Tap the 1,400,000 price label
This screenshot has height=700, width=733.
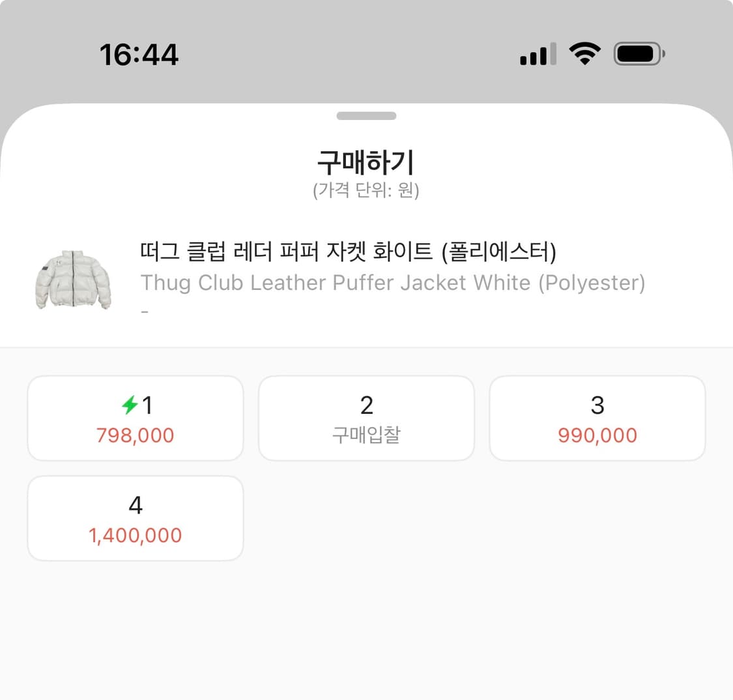(135, 534)
